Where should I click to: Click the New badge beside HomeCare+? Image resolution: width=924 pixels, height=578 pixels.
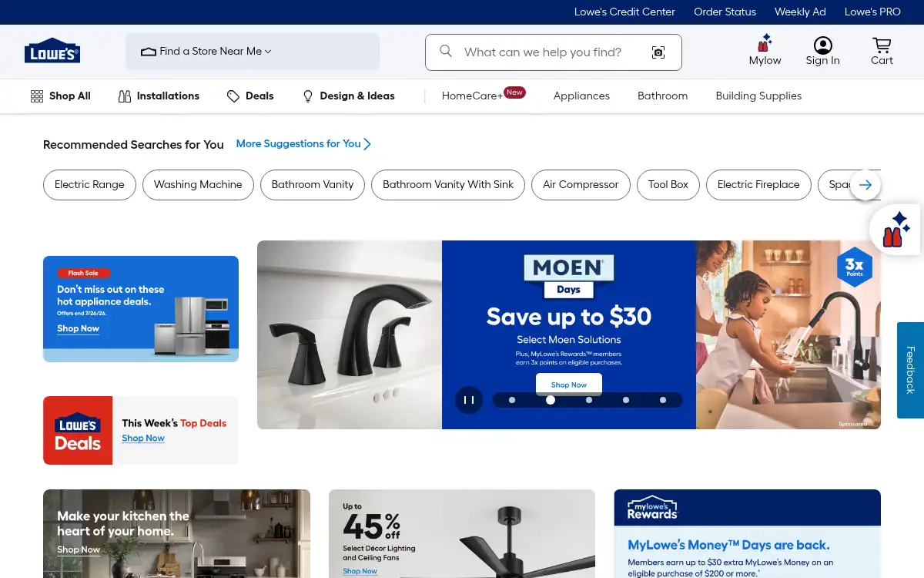[514, 92]
